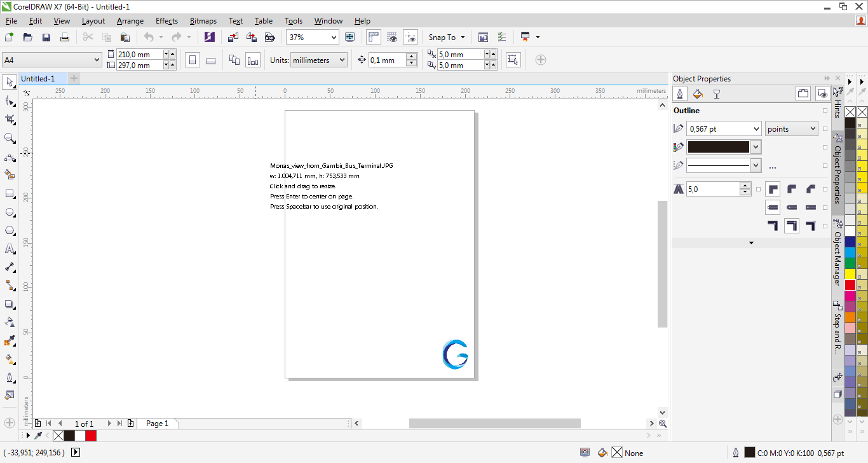Select the Drop Shadow tool
This screenshot has height=463, width=868.
tap(10, 305)
